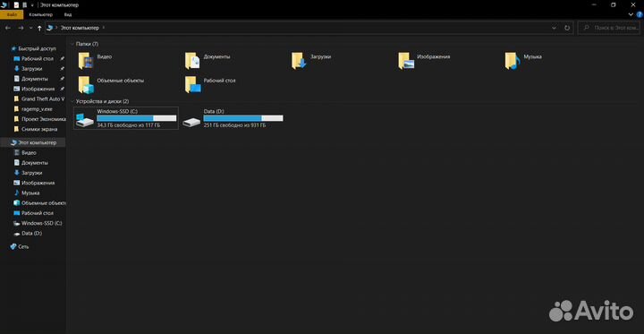
Task: Open ragemp_v.exe folder in the sidebar
Action: [33, 109]
